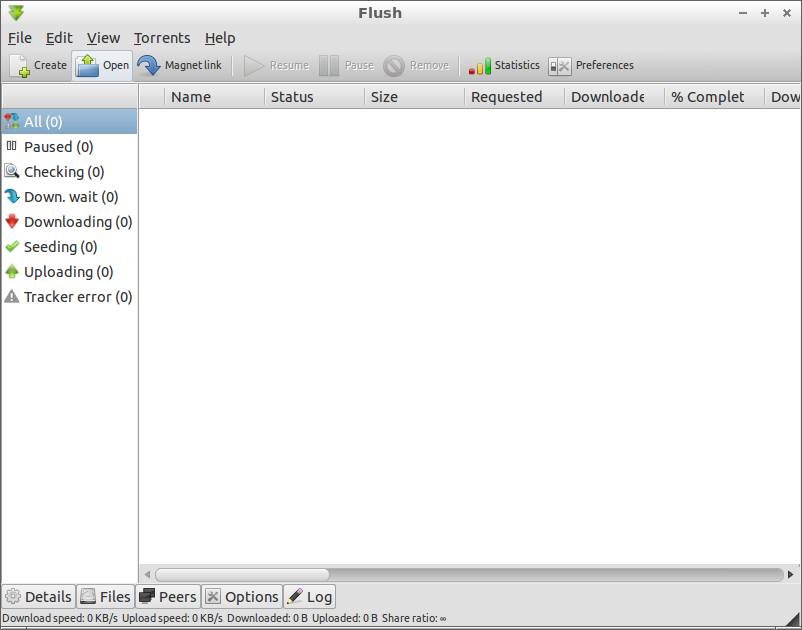This screenshot has width=802, height=630.
Task: Select the Paused (0) filter
Action: coord(70,147)
